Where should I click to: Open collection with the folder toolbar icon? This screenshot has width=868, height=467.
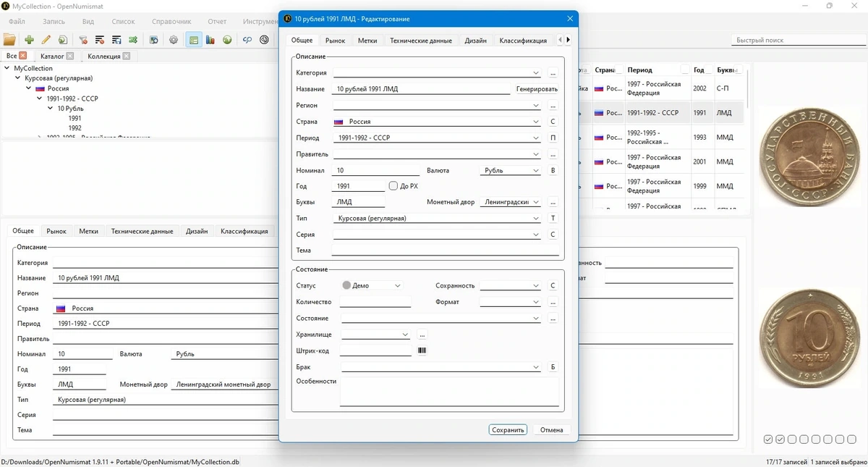pyautogui.click(x=9, y=40)
